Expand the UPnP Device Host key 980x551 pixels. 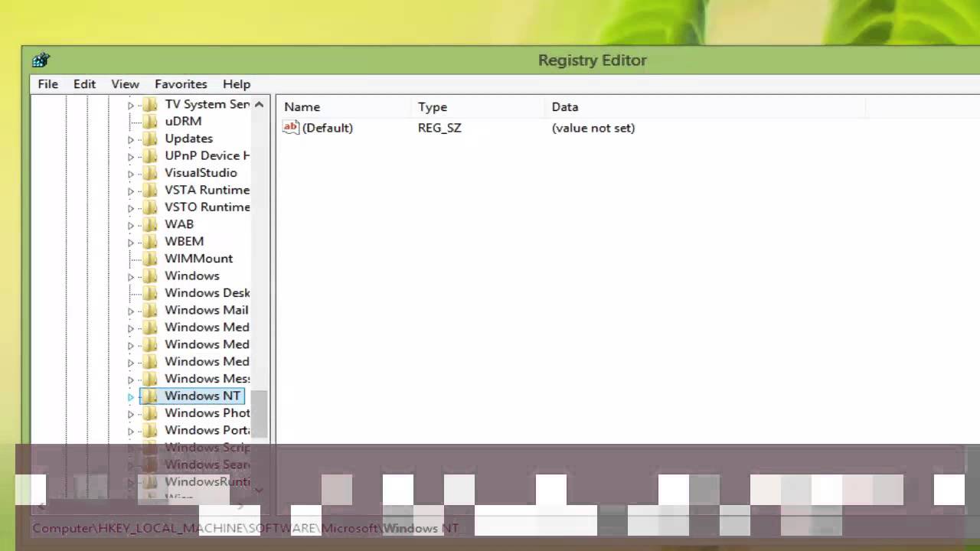click(x=130, y=156)
